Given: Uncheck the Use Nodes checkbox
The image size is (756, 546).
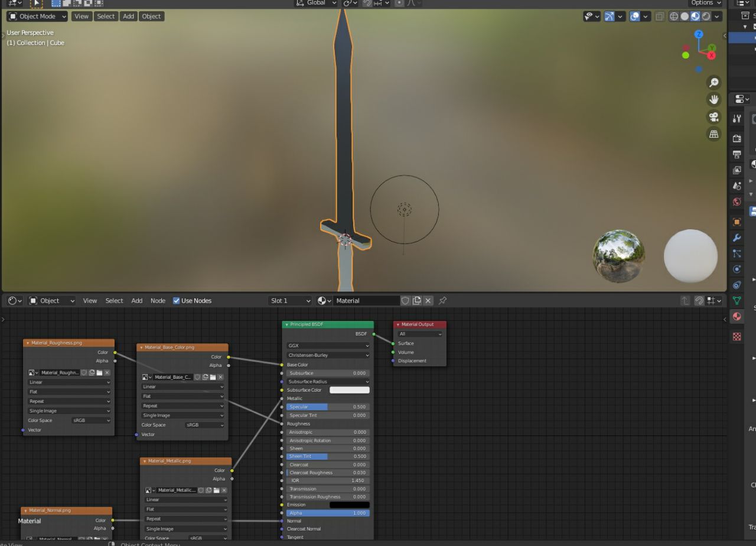Looking at the screenshot, I should (176, 301).
